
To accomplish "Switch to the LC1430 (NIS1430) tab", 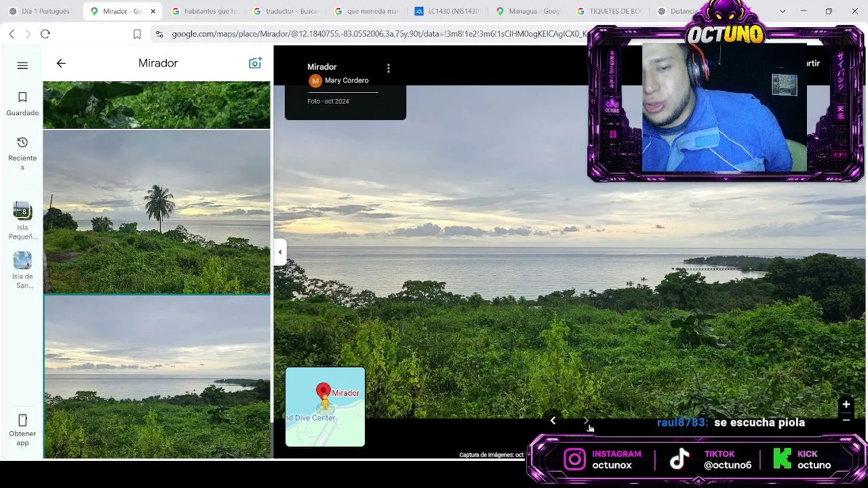I will (448, 12).
